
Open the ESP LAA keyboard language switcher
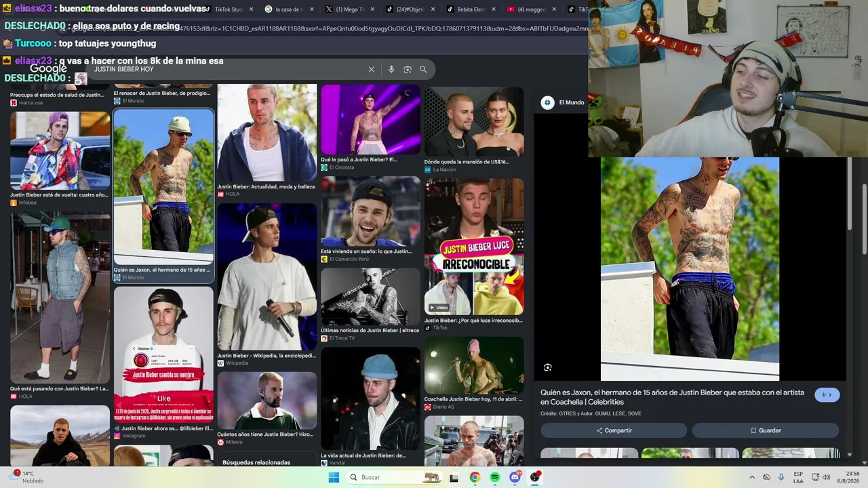point(798,477)
